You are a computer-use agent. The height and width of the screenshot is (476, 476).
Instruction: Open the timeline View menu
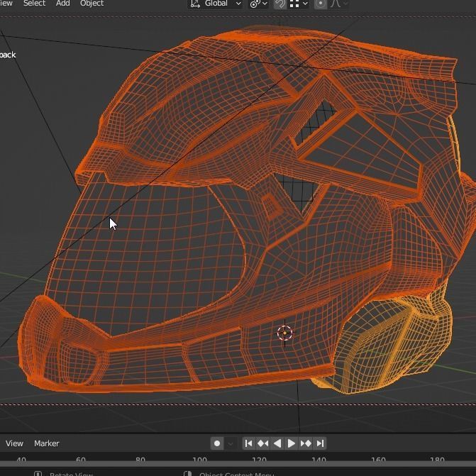(14, 443)
